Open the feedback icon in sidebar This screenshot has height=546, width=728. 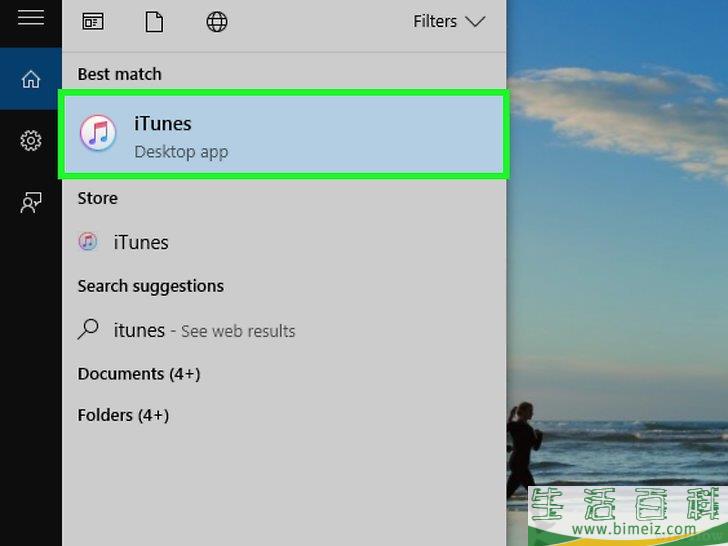(x=31, y=202)
